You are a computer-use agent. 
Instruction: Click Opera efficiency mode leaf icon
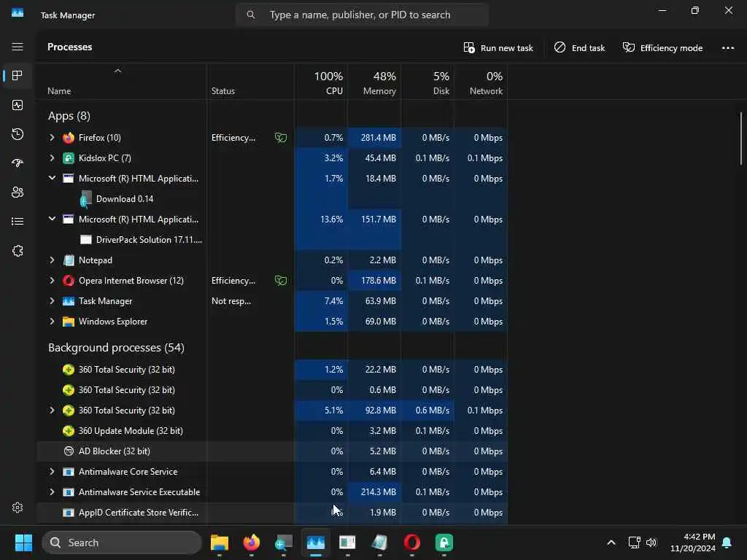click(x=281, y=281)
